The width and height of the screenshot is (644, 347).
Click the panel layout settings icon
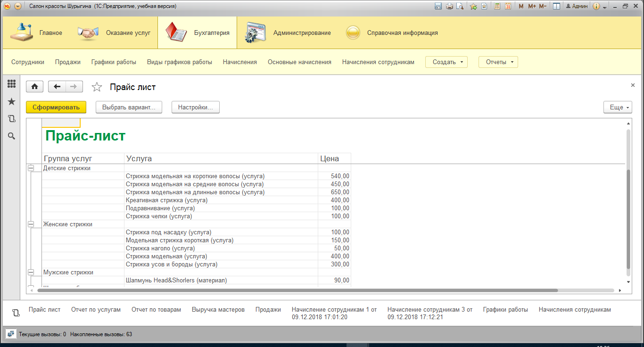pos(556,6)
